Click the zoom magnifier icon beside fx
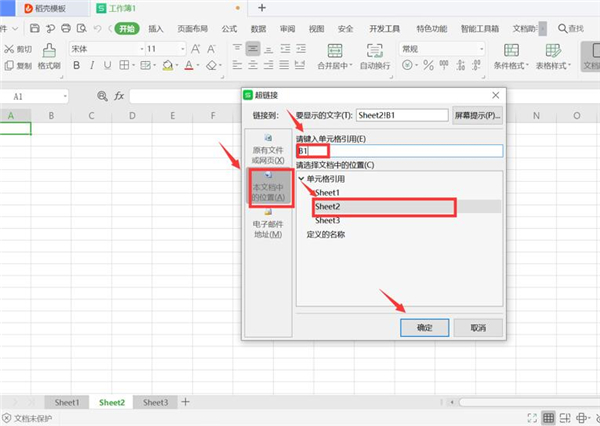 [x=101, y=96]
